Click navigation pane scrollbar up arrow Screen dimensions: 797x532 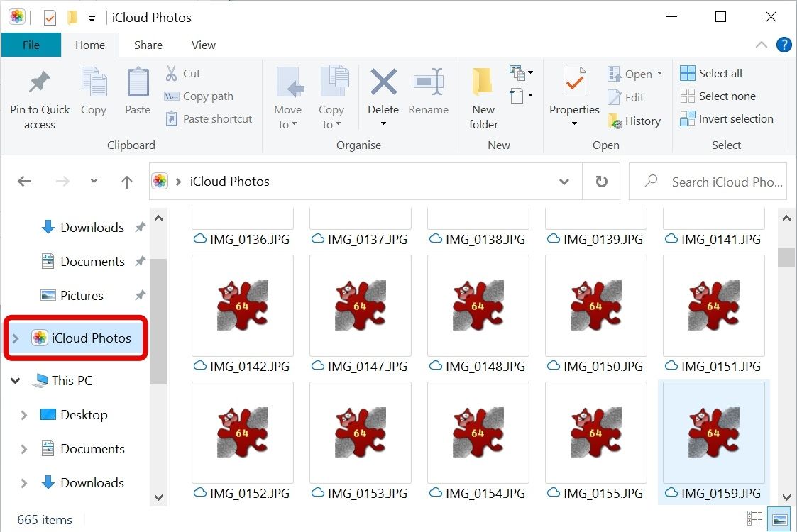point(158,218)
